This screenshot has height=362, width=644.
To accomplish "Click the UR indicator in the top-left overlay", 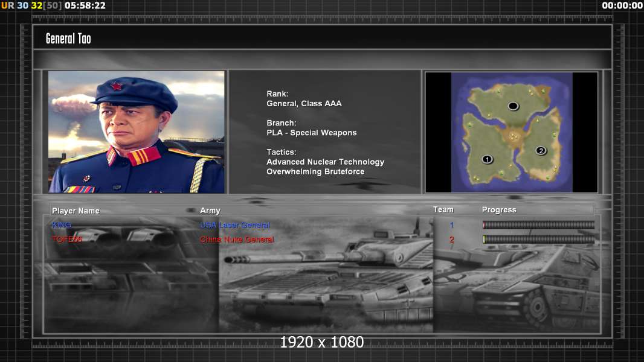I will coord(7,5).
